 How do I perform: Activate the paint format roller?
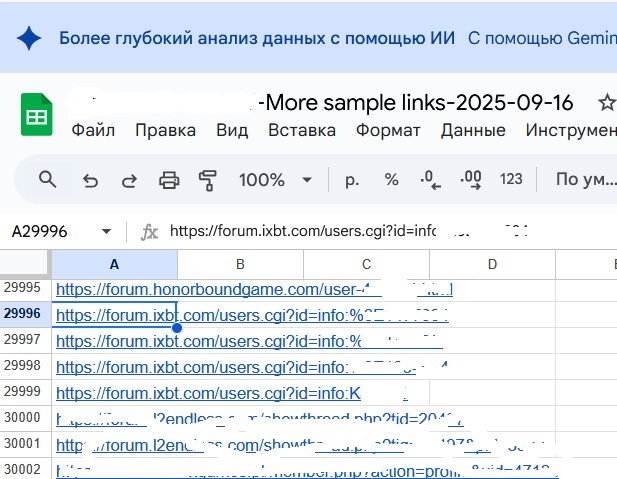208,180
